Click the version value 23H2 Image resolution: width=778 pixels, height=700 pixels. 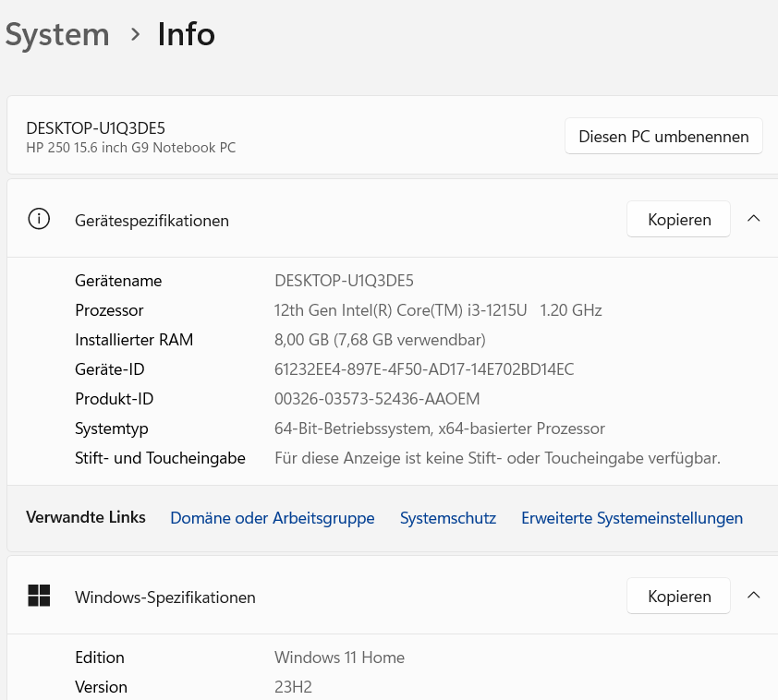tap(293, 687)
